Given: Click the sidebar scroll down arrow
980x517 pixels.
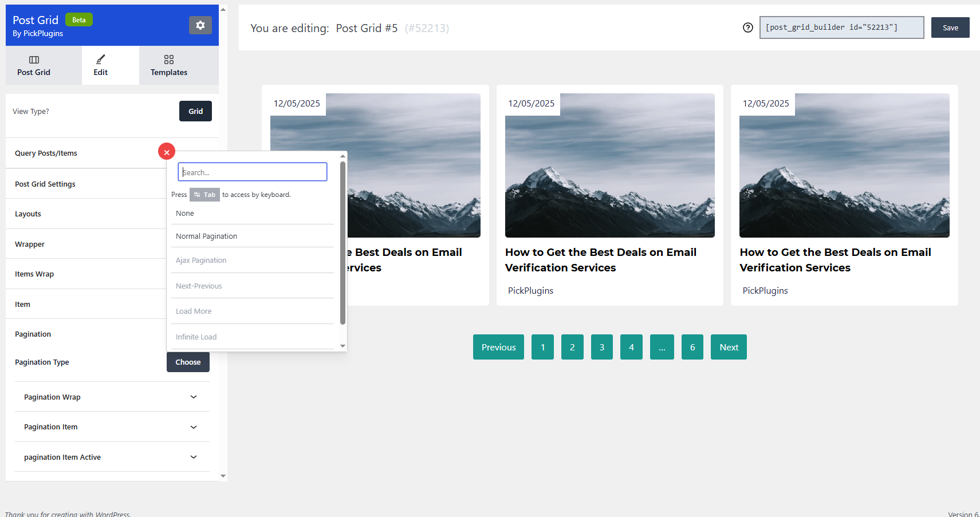Looking at the screenshot, I should (223, 476).
